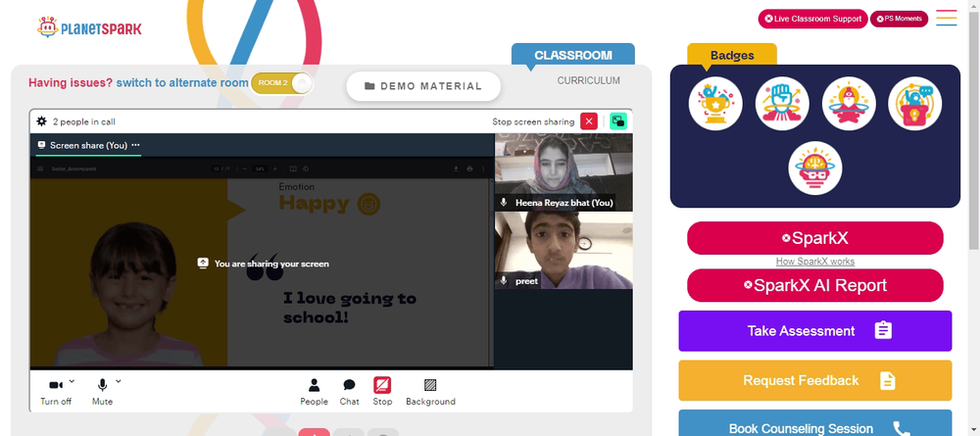The image size is (980, 436).
Task: Click the shared PDF zoom-out minus icon
Action: (x=244, y=169)
